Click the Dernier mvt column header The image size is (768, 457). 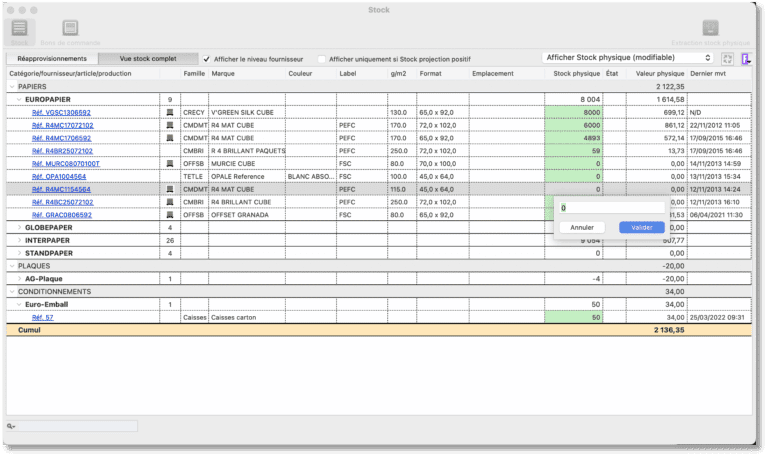[x=708, y=73]
